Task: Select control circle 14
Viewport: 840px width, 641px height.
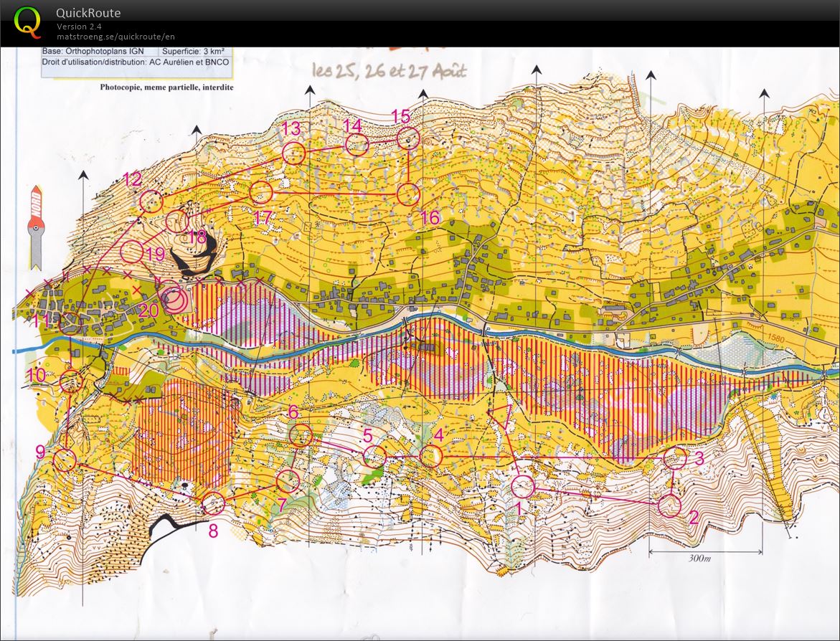Action: click(357, 145)
